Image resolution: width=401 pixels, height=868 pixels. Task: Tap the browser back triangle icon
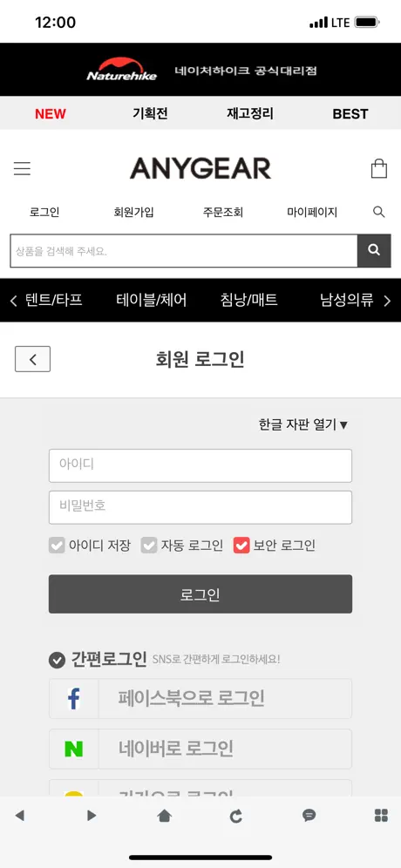[20, 816]
